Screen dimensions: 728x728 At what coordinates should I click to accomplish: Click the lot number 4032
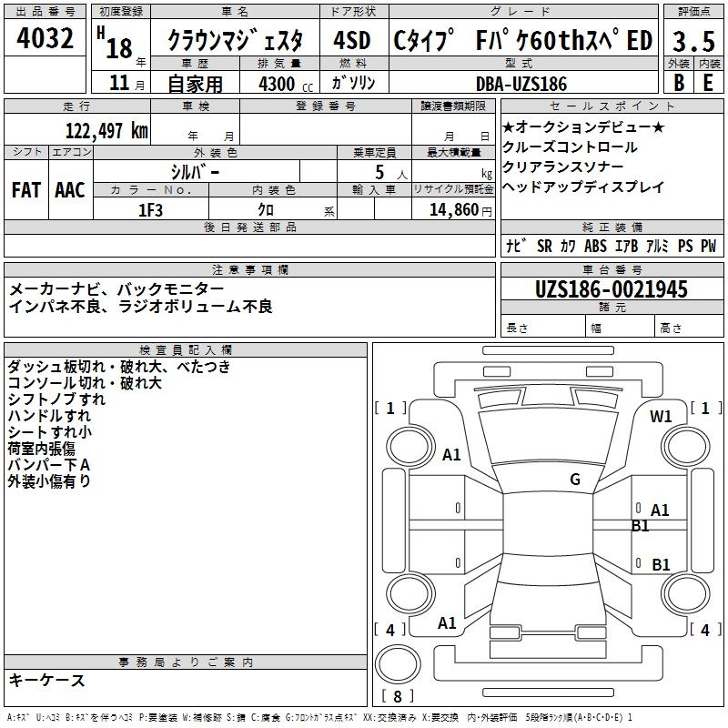coord(45,38)
